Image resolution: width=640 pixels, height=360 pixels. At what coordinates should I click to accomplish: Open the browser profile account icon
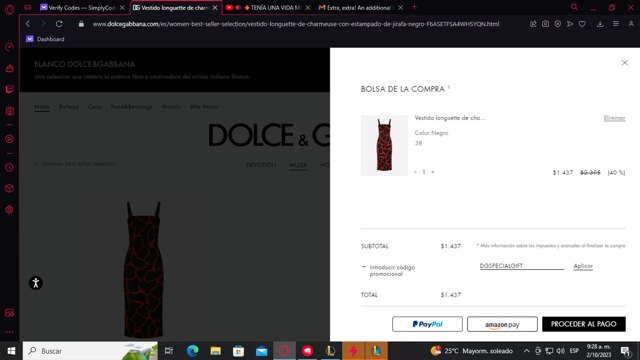click(x=631, y=24)
